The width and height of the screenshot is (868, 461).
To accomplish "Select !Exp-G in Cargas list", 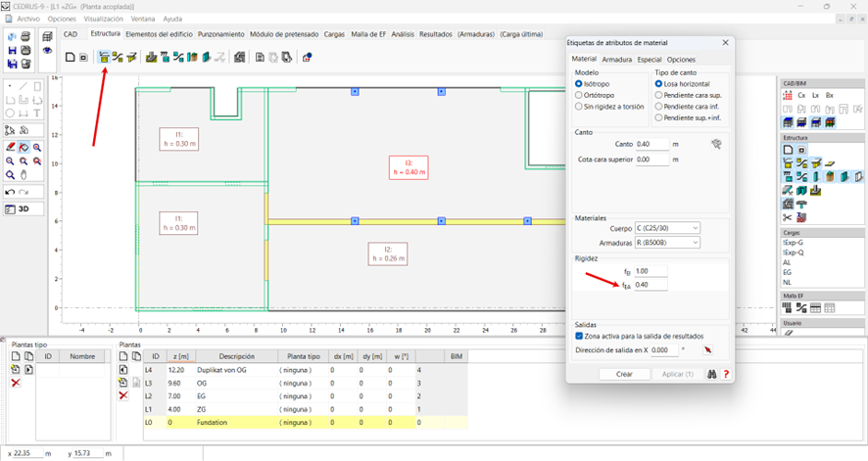I will (x=794, y=243).
